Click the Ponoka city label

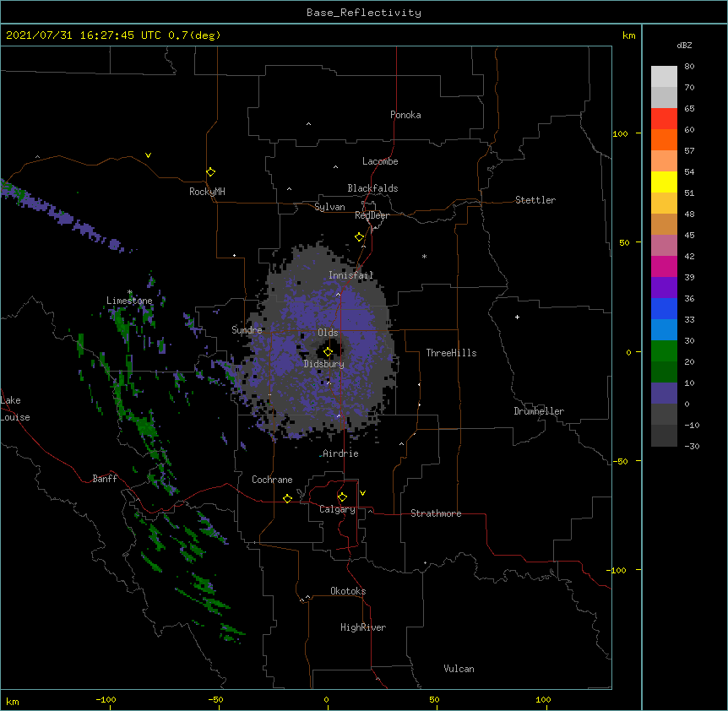[405, 115]
